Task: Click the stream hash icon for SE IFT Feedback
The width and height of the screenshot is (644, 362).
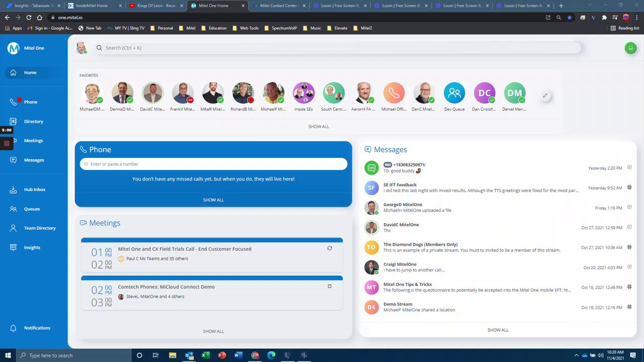Action: pos(629,188)
